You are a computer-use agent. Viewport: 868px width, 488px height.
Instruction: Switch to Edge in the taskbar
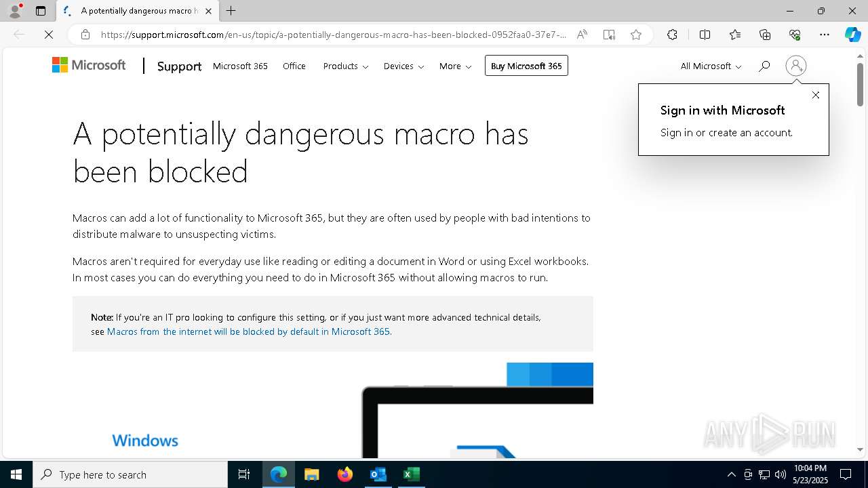[279, 474]
